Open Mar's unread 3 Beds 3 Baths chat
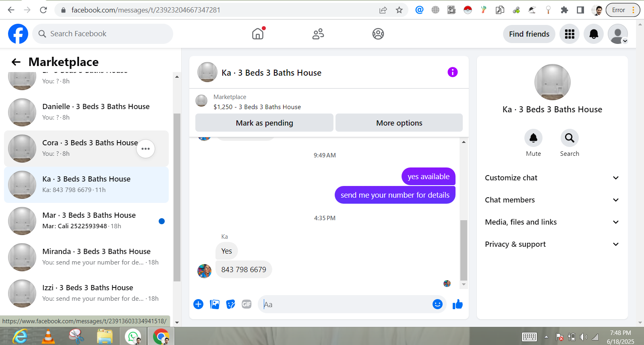 click(86, 221)
